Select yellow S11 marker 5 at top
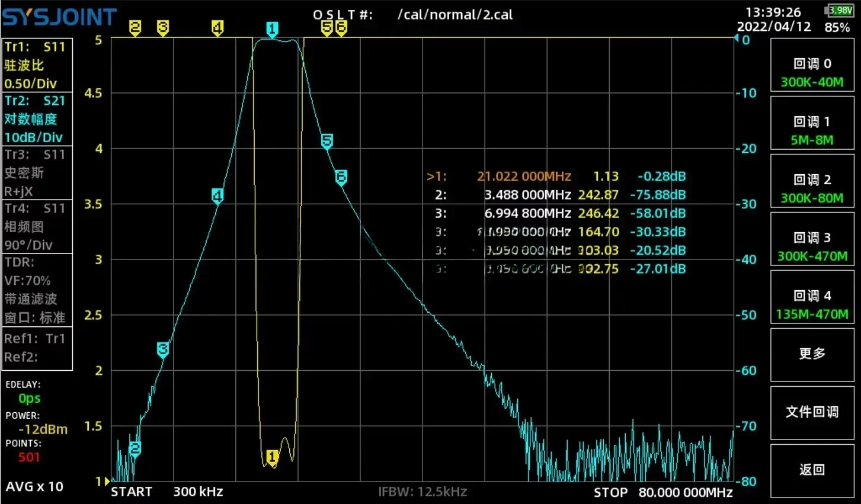The height and width of the screenshot is (504, 861). (327, 28)
